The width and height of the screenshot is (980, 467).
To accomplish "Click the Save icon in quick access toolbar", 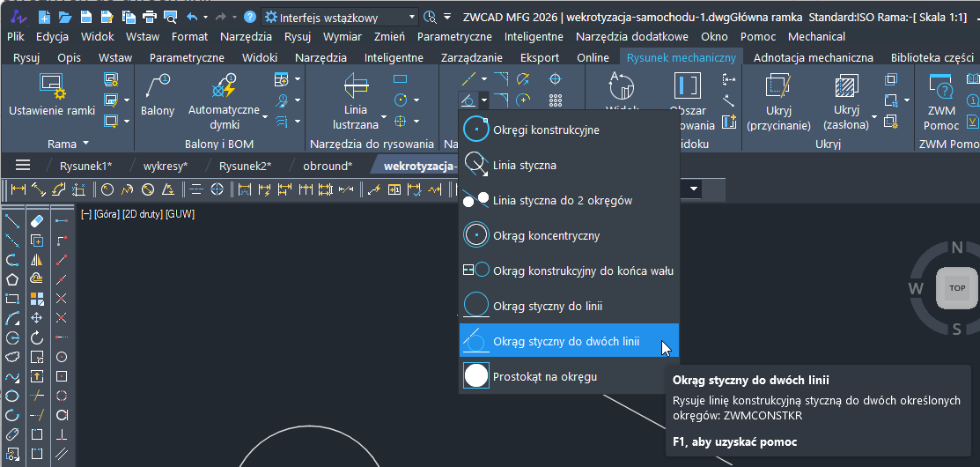I will 85,17.
